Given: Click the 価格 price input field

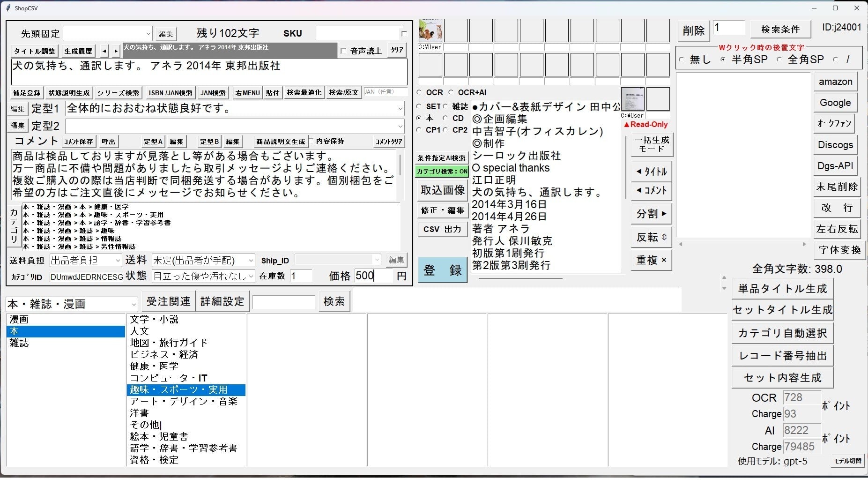Looking at the screenshot, I should click(373, 276).
